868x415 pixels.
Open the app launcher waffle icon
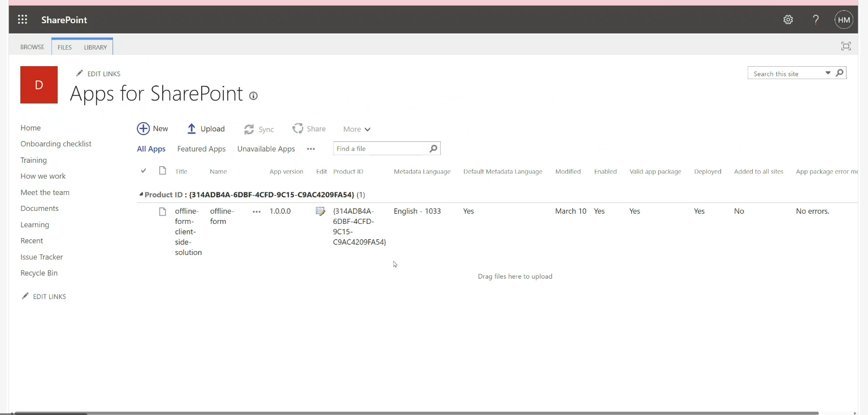[23, 20]
